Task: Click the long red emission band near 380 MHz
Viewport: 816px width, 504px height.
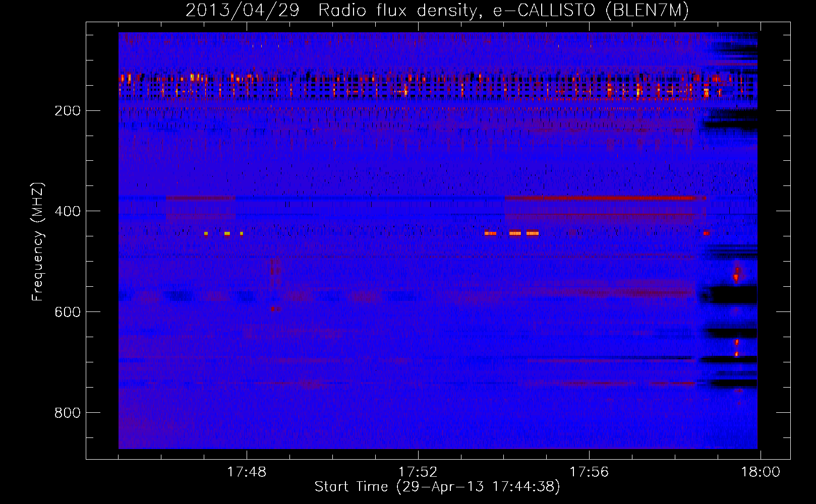Action: point(605,198)
